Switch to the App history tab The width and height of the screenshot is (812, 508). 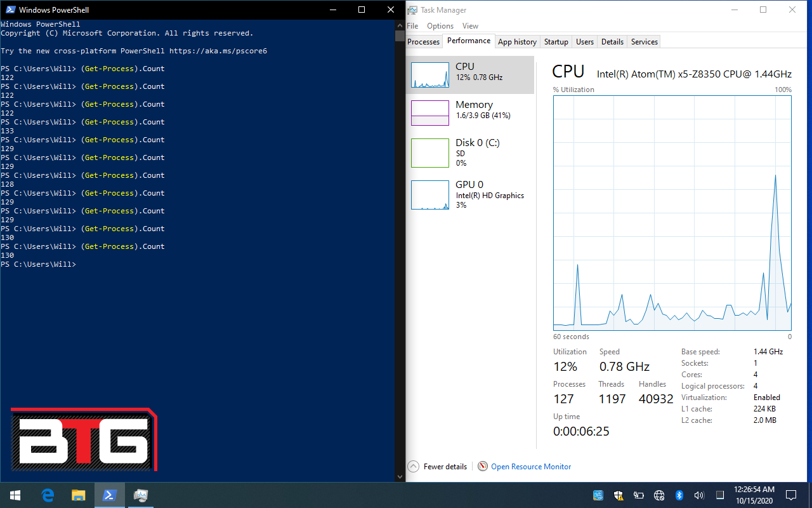[517, 42]
